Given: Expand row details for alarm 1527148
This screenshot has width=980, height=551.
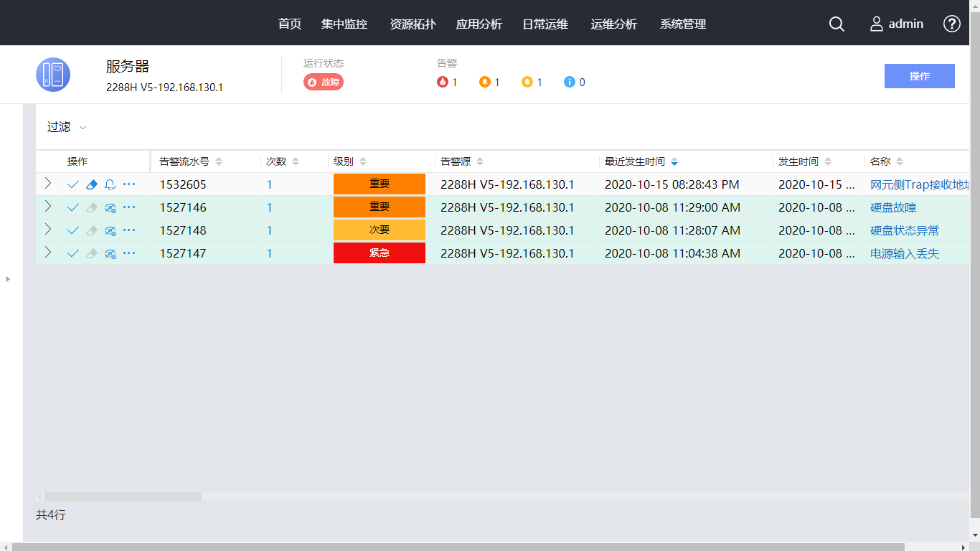Looking at the screenshot, I should [48, 230].
